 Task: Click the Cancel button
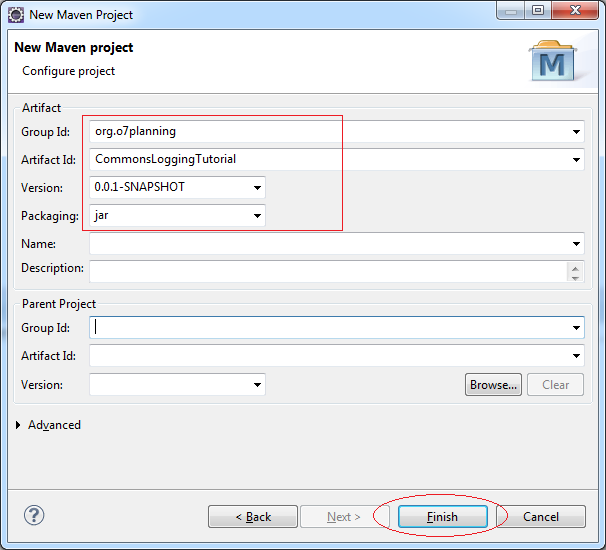[541, 516]
